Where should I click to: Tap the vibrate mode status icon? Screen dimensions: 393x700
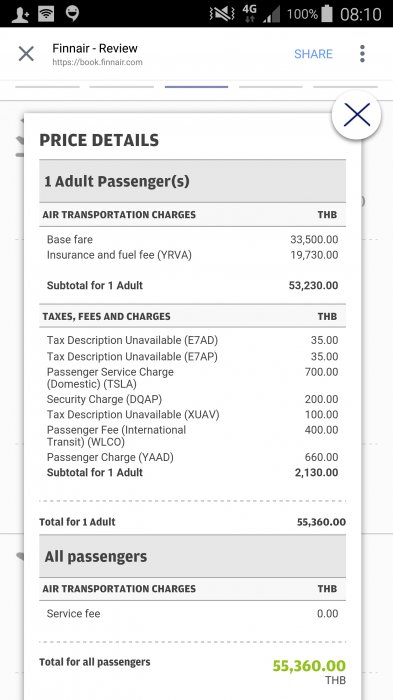[x=222, y=14]
